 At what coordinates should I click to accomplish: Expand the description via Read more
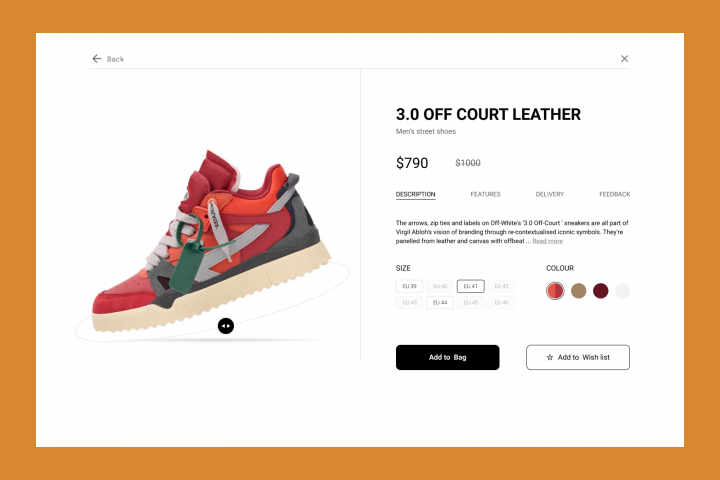[x=547, y=241]
